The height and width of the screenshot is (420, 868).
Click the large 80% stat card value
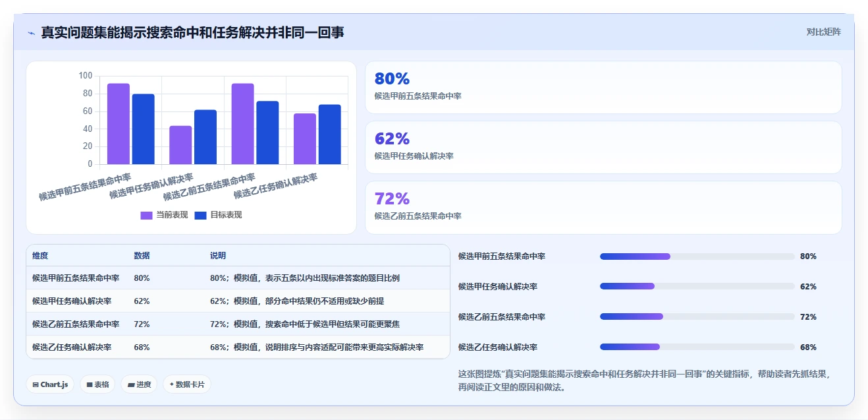pos(392,78)
